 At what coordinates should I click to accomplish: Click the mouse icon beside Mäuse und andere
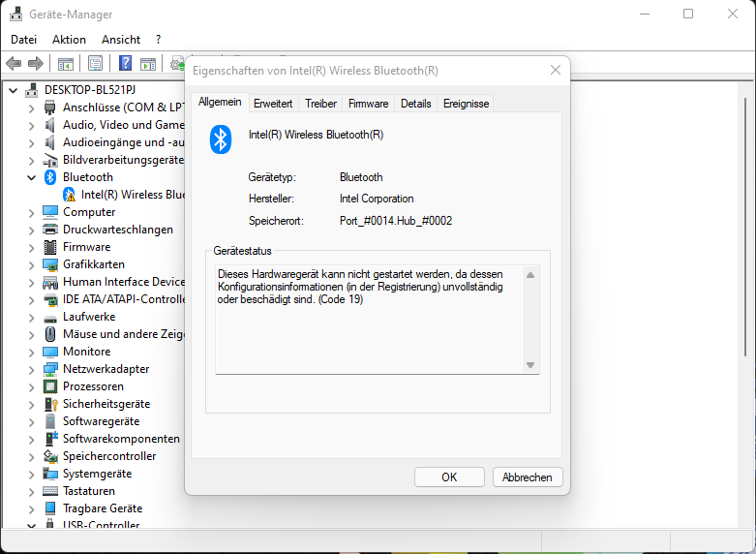pyautogui.click(x=50, y=334)
